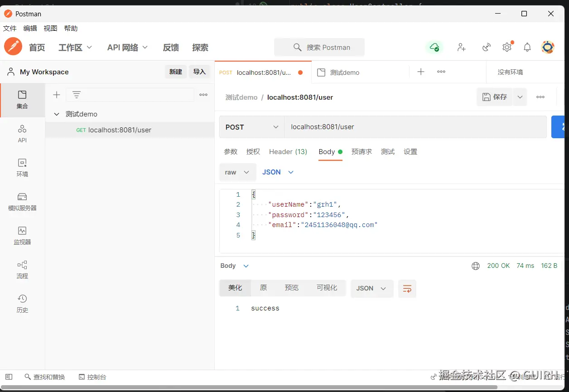
Task: Switch to the Header (13) tab
Action: coord(288,152)
